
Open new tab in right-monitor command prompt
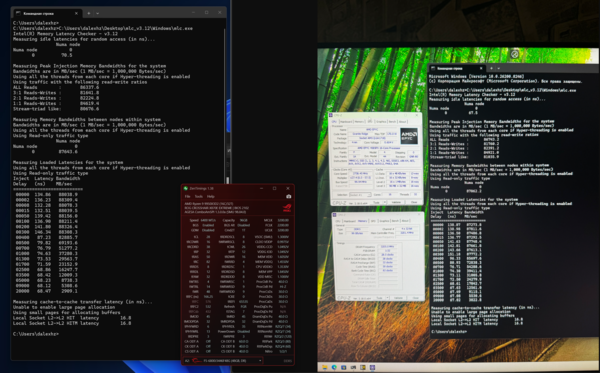(491, 68)
